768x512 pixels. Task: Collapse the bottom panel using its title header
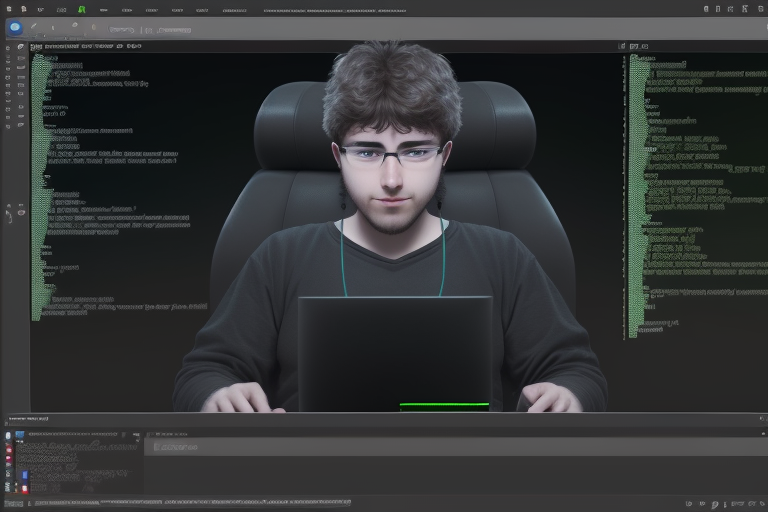(x=30, y=417)
